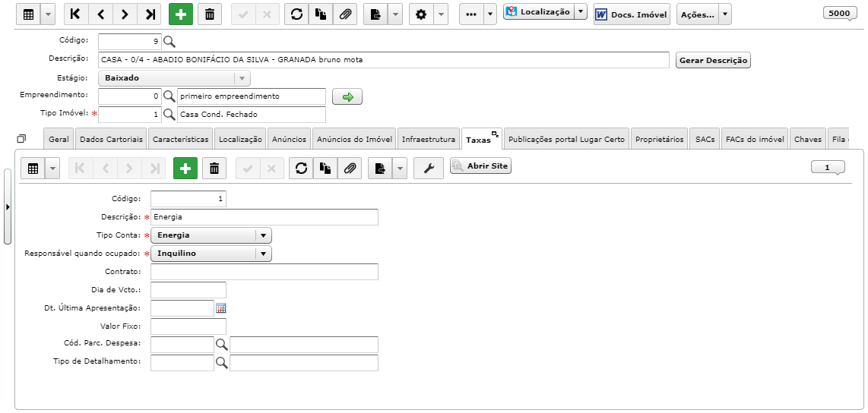Open settings gear in top toolbar

421,15
